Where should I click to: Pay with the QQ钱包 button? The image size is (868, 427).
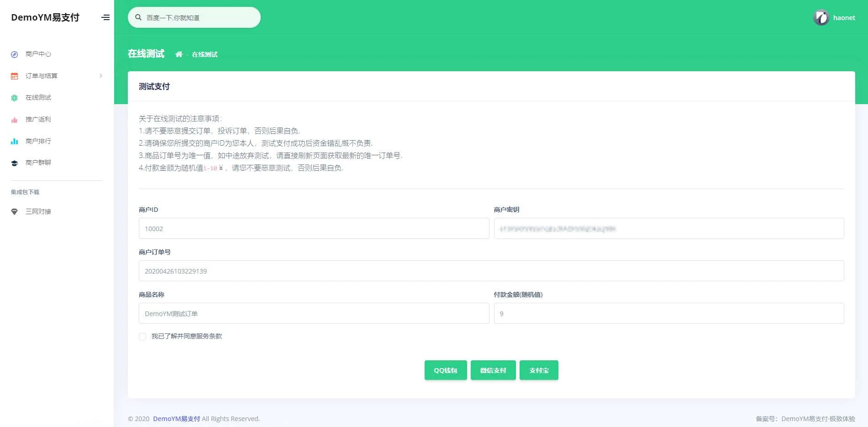click(x=445, y=370)
